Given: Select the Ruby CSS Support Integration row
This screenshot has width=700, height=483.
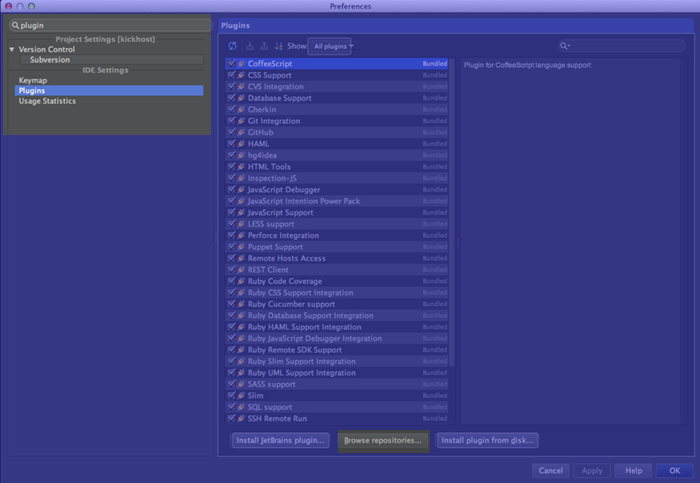Looking at the screenshot, I should [337, 292].
